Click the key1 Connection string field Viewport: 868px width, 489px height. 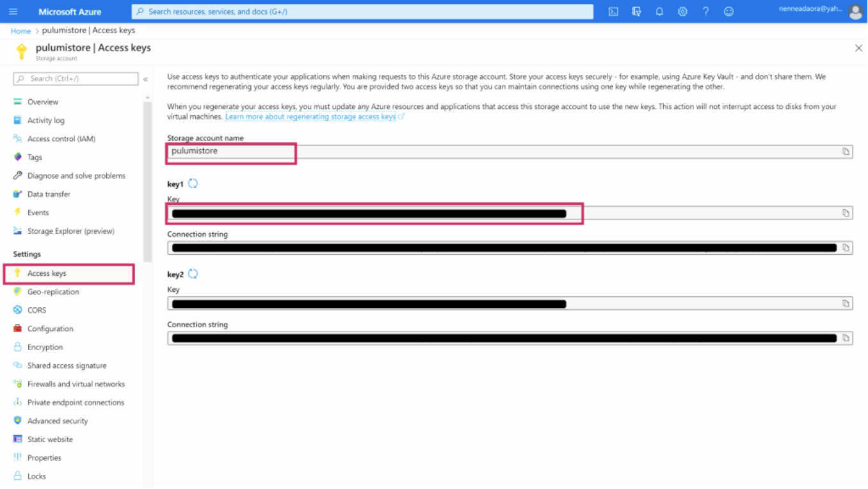point(510,248)
